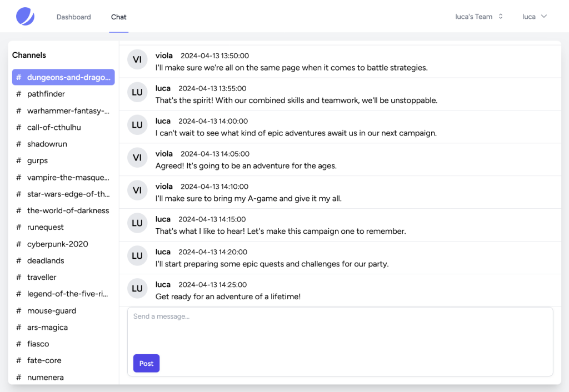Click hash icon beside the gurps channel
This screenshot has height=392, width=569.
19,160
